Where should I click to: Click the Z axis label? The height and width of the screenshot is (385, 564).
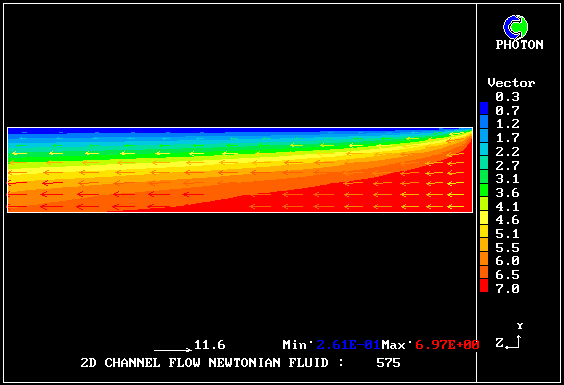(499, 343)
